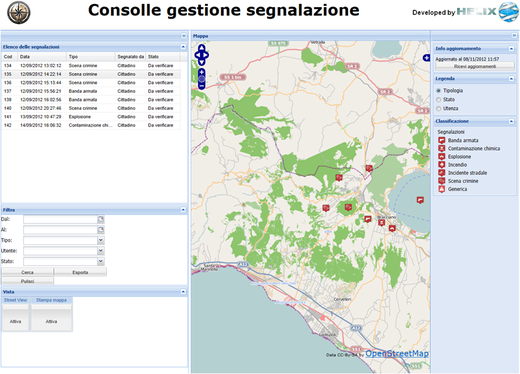The image size is (520, 374).
Task: Zoom out using the map minus control
Action: [202, 86]
